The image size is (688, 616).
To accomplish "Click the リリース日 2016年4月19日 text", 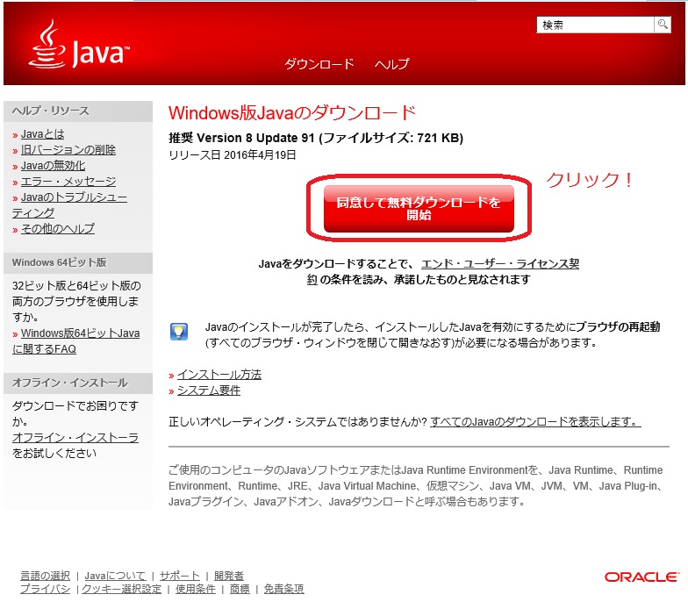I will tap(233, 154).
